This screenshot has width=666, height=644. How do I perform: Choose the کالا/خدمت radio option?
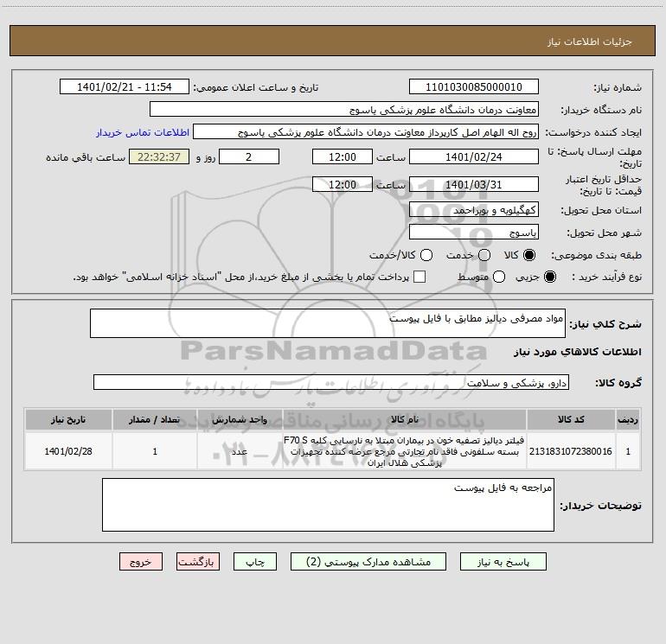click(426, 255)
